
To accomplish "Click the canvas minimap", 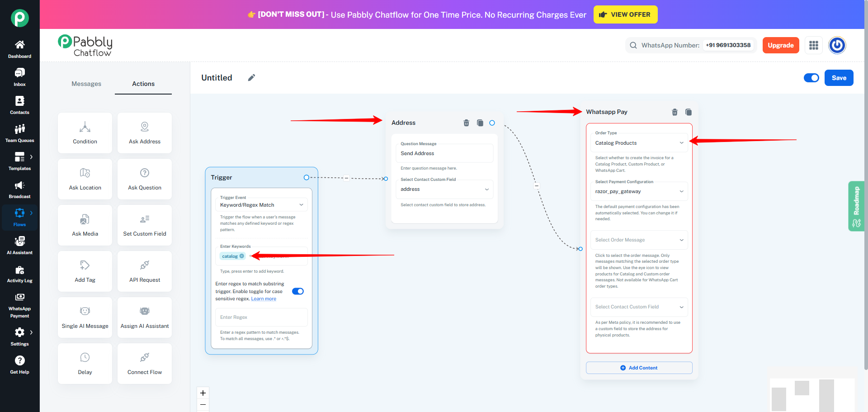I will 812,395.
